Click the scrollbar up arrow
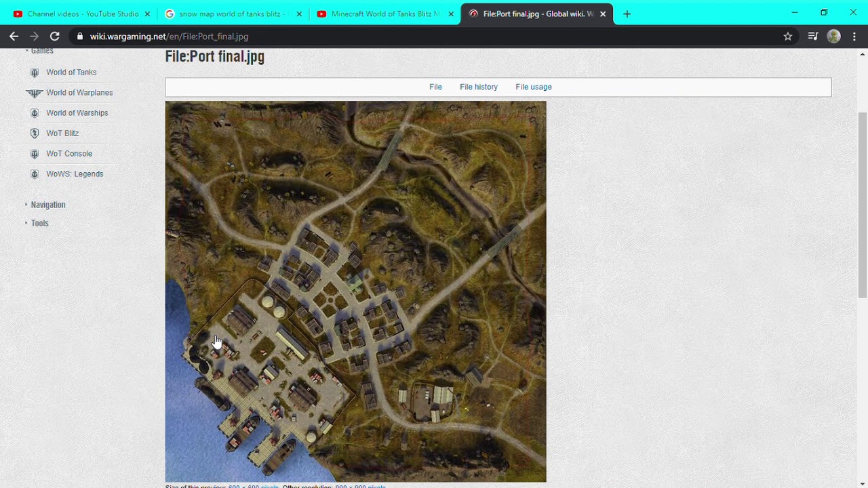This screenshot has height=488, width=868. [x=863, y=54]
